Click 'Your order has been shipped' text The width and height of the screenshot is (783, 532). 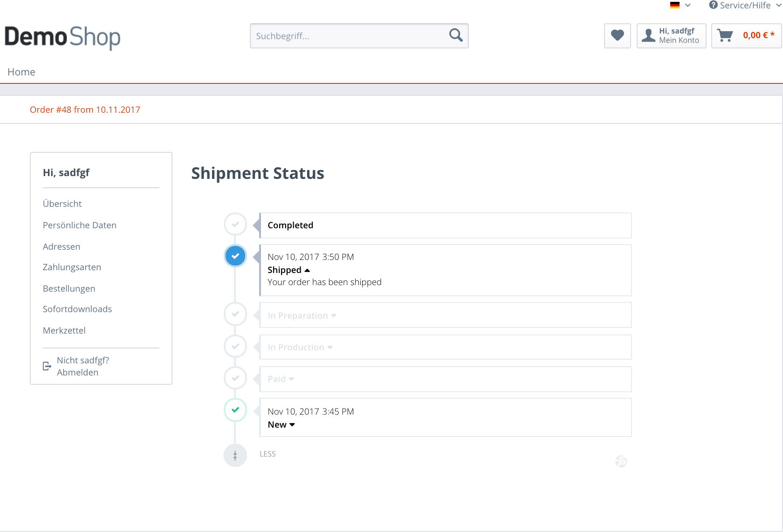324,282
